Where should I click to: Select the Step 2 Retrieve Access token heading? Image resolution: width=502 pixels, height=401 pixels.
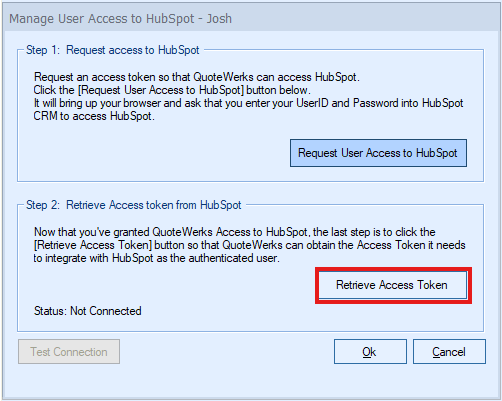click(x=134, y=205)
